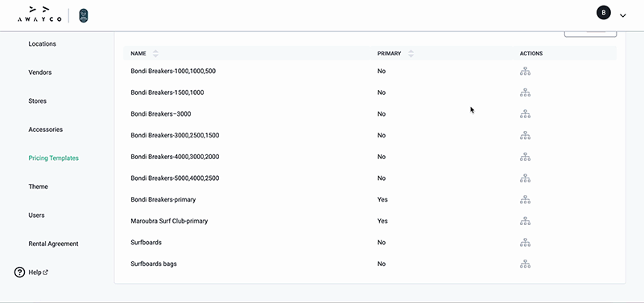Go to Users page

coord(36,215)
